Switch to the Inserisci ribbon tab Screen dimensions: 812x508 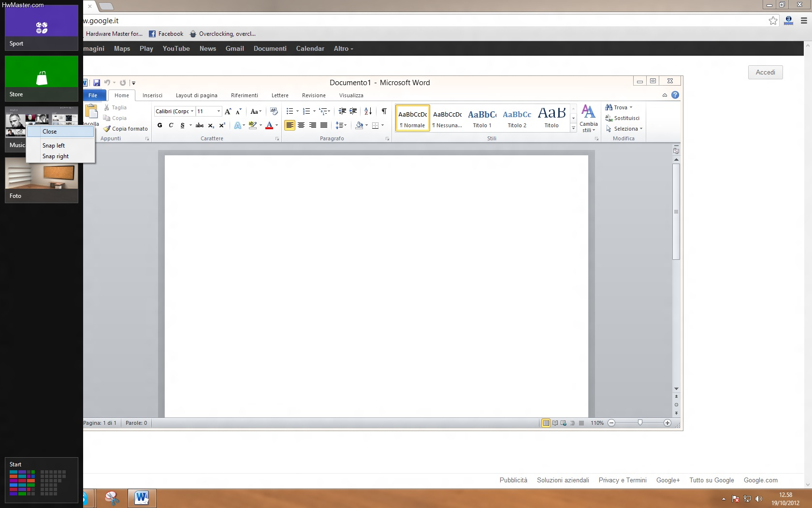pos(152,95)
